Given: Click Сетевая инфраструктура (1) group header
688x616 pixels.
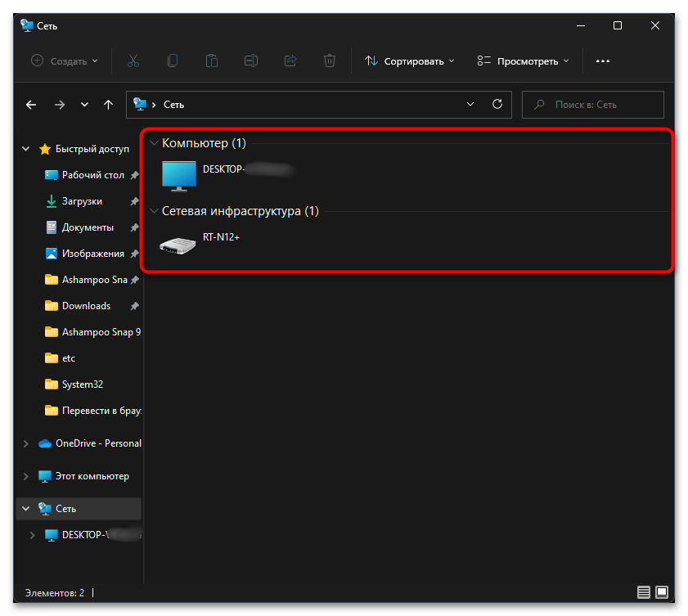Looking at the screenshot, I should pyautogui.click(x=241, y=211).
